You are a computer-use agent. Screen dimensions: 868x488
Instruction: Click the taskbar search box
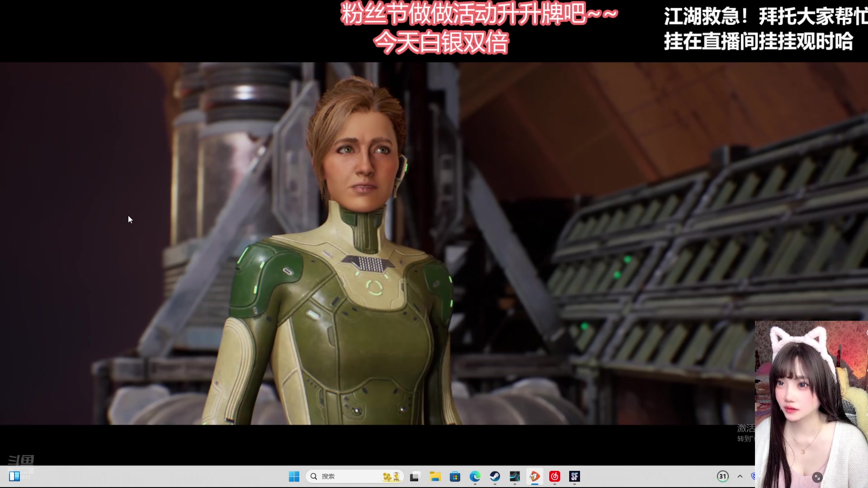pyautogui.click(x=354, y=476)
